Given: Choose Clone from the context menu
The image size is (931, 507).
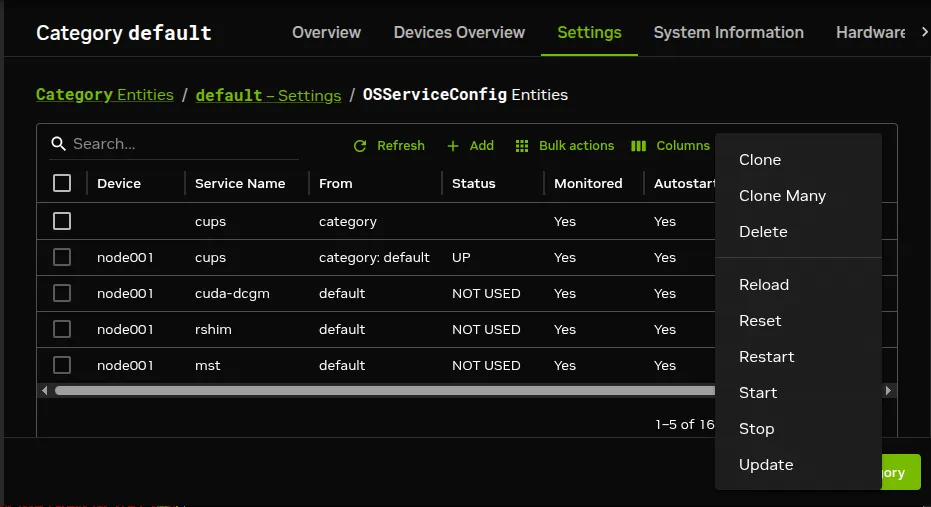Looking at the screenshot, I should point(798,160).
